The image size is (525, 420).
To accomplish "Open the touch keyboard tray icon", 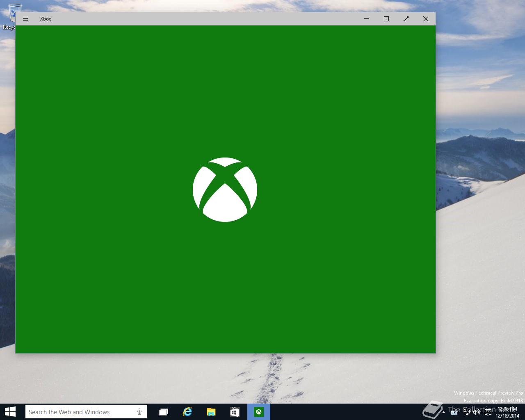I will click(x=454, y=412).
